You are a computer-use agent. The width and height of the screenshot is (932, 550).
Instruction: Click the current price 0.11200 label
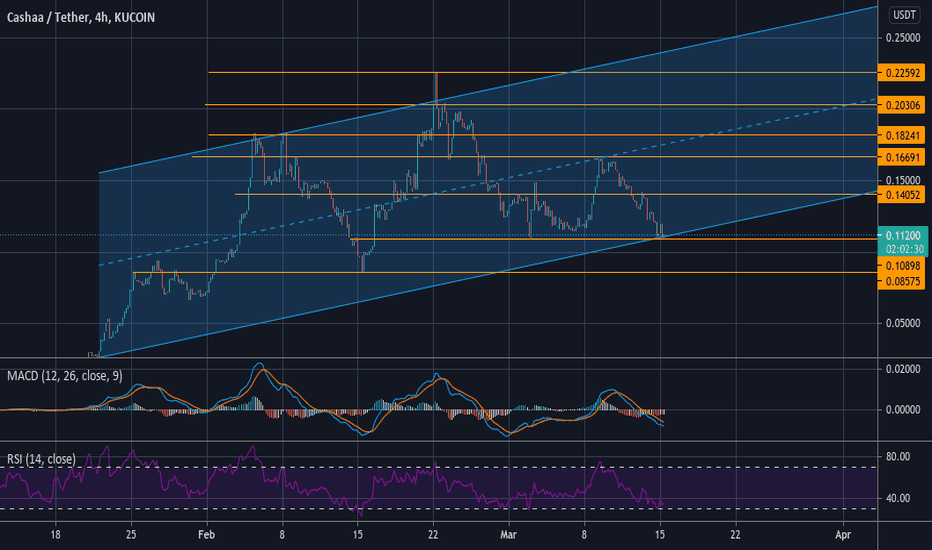[903, 235]
